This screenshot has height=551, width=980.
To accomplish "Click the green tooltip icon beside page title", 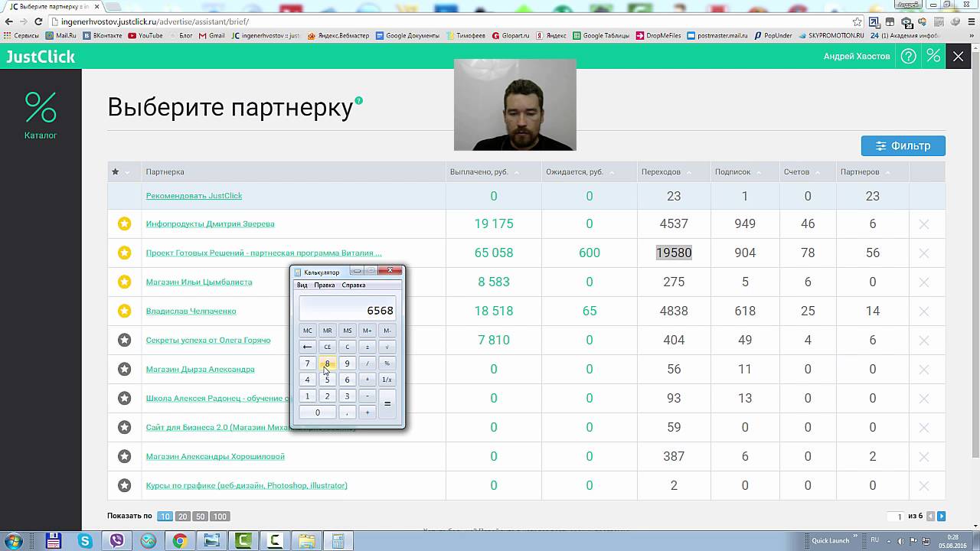I will pos(359,100).
